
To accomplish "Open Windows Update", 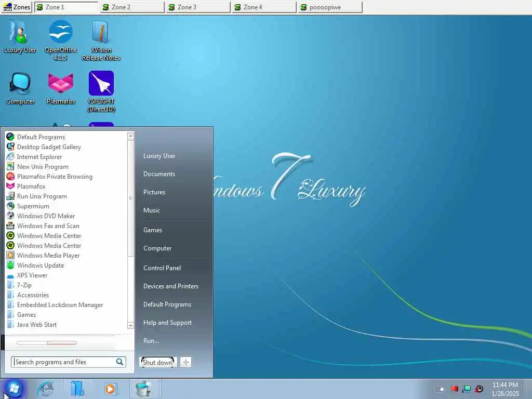I will point(41,265).
